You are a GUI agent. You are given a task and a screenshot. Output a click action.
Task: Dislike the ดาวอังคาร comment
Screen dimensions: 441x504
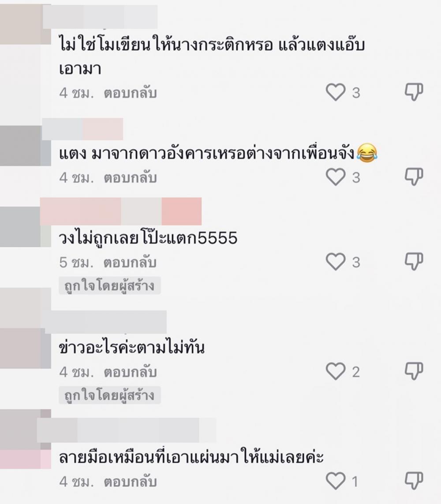point(414,177)
